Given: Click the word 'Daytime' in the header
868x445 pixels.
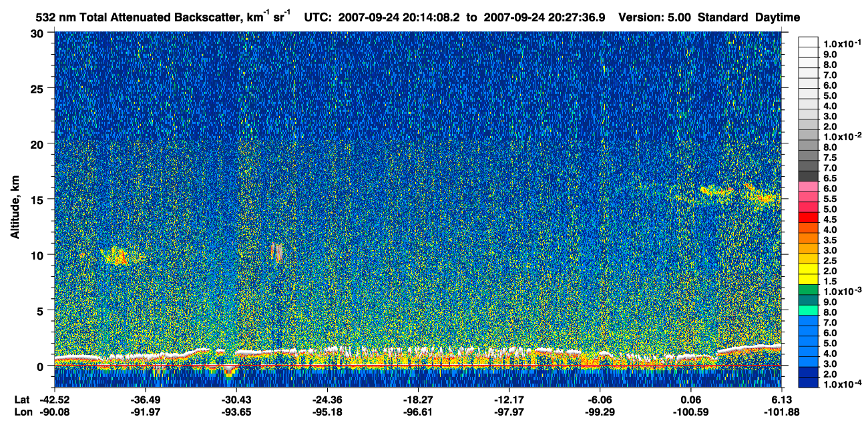Looking at the screenshot, I should (x=777, y=17).
